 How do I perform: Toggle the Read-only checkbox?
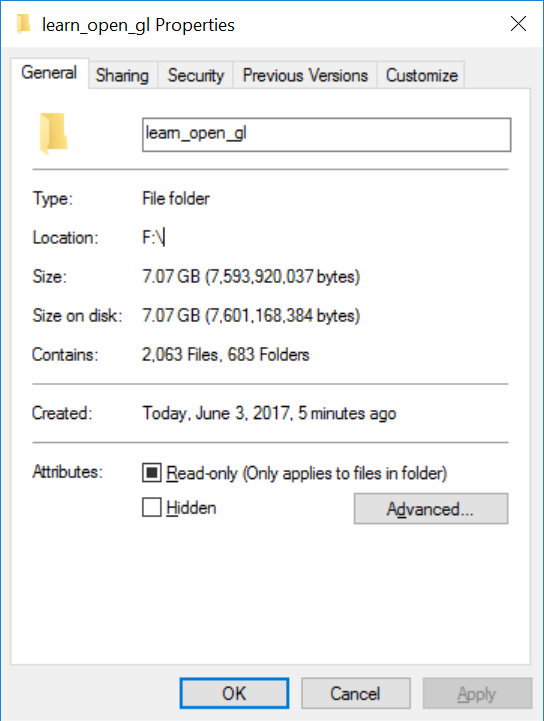tap(152, 473)
